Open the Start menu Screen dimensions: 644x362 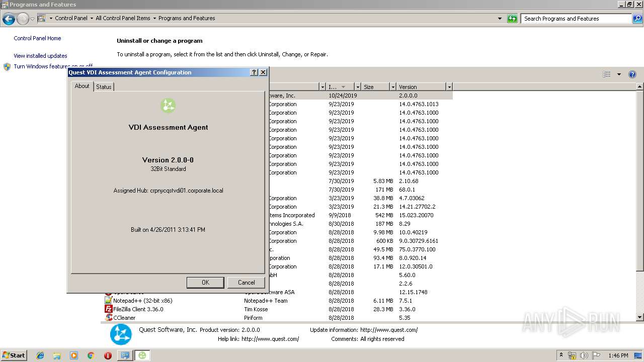pos(14,355)
